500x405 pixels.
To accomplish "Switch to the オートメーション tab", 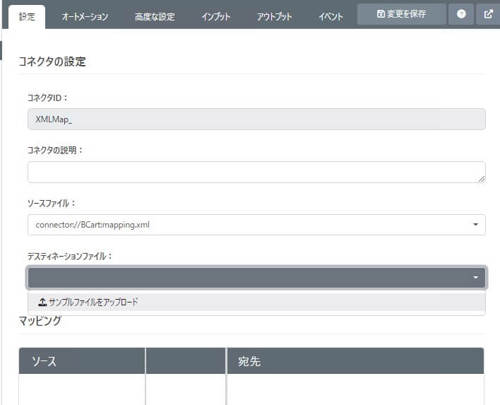I will pos(85,17).
